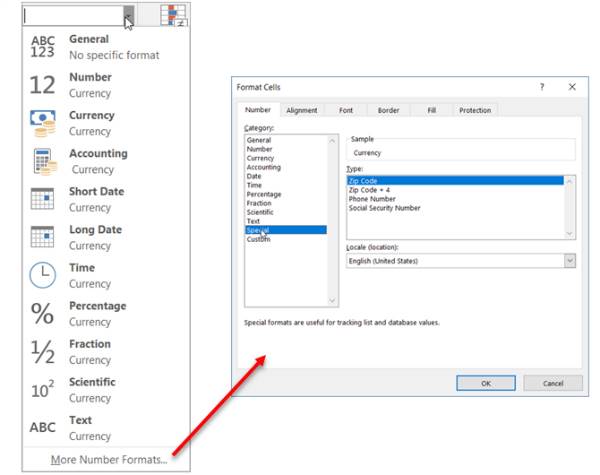
Task: Click the number format input box
Action: click(x=73, y=16)
